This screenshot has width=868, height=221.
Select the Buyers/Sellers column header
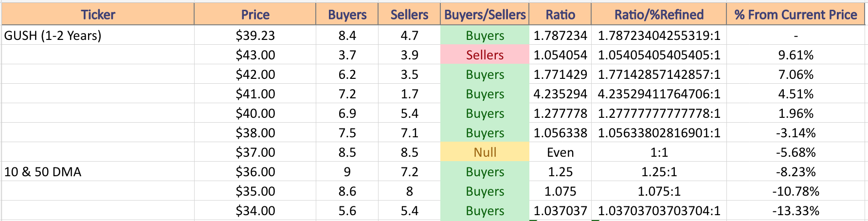[485, 15]
